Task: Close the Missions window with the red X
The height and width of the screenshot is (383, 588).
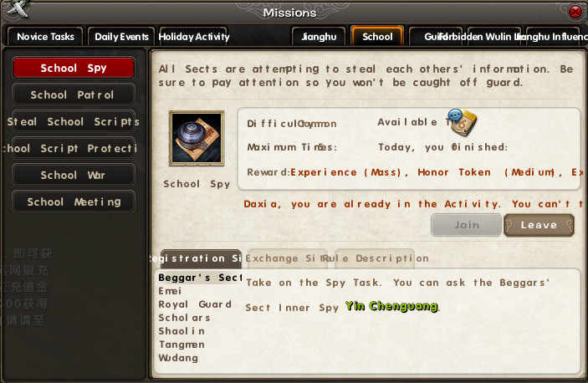Action: click(x=575, y=12)
